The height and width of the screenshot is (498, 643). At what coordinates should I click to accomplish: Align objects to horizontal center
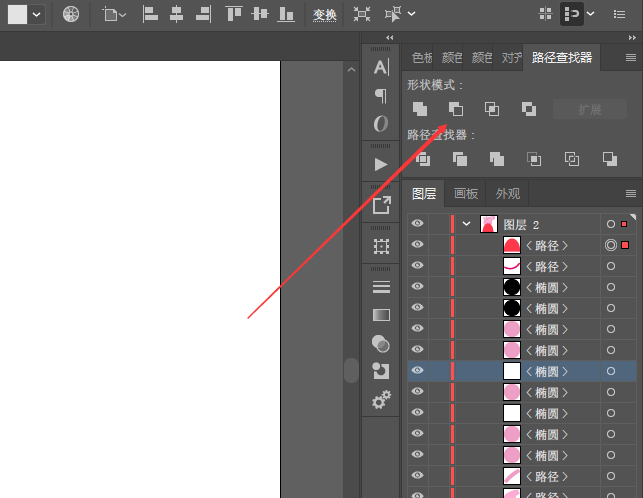click(x=176, y=14)
